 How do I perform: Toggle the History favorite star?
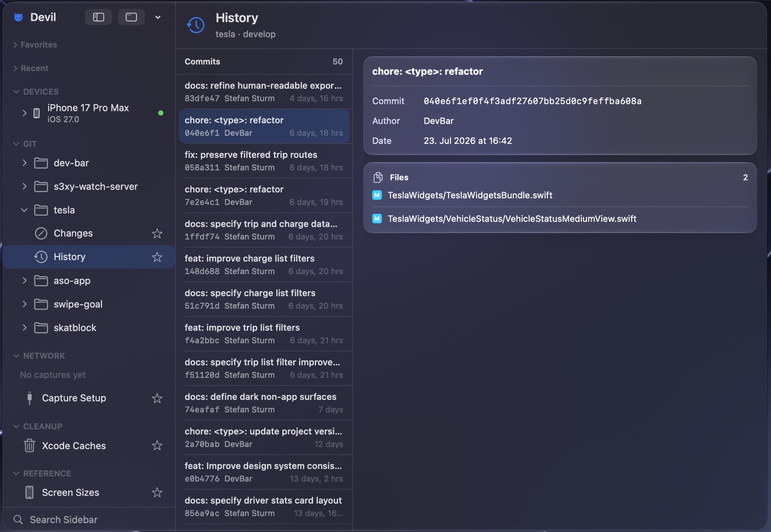(157, 257)
